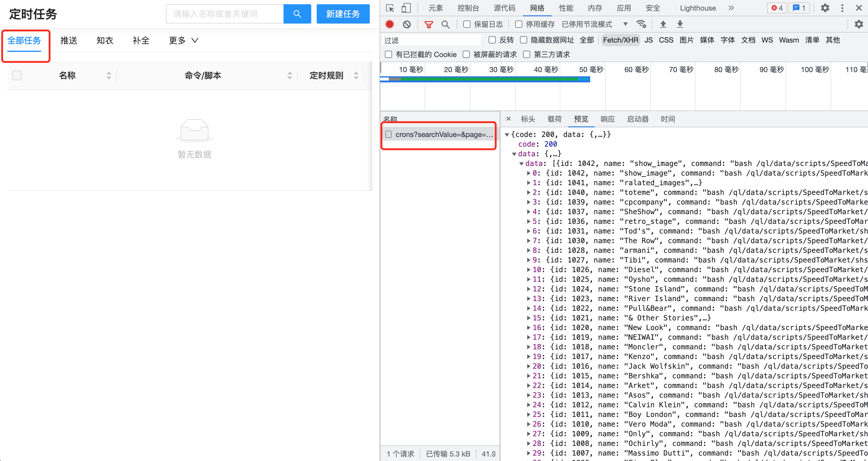868x461 pixels.
Task: Check 有已拦截的 Cookie checkbox
Action: point(388,55)
